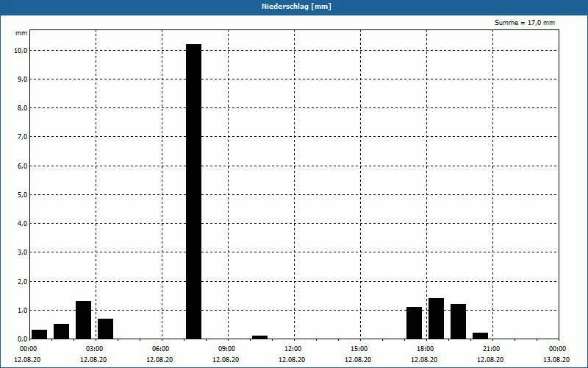The image size is (588, 368).
Task: Click the 13.08.20 date label
Action: 556,360
